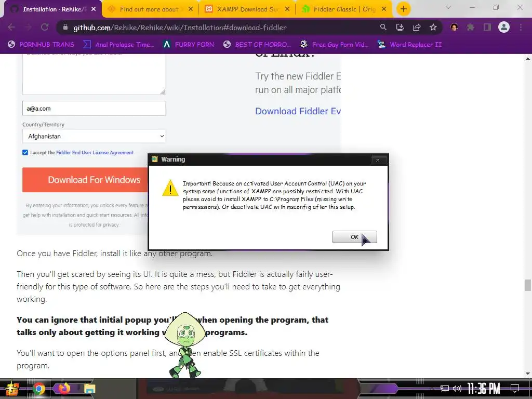Launch Firefox from the taskbar
The width and height of the screenshot is (532, 399).
(x=64, y=388)
